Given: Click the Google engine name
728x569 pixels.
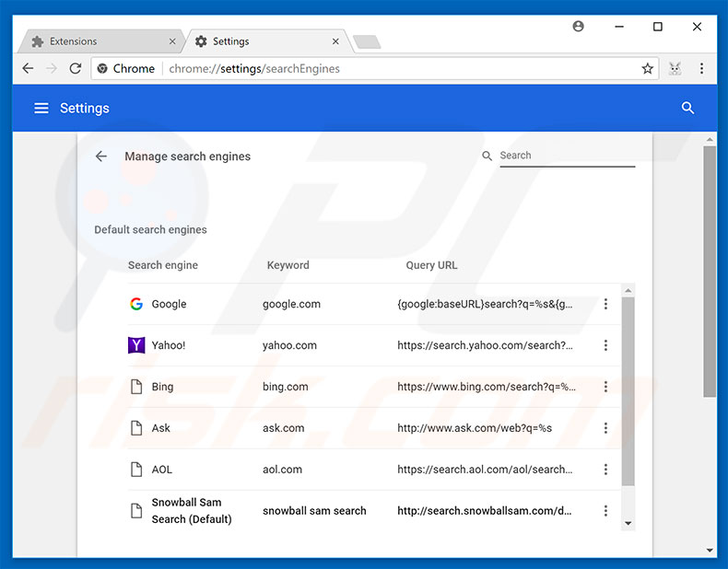Looking at the screenshot, I should (169, 304).
